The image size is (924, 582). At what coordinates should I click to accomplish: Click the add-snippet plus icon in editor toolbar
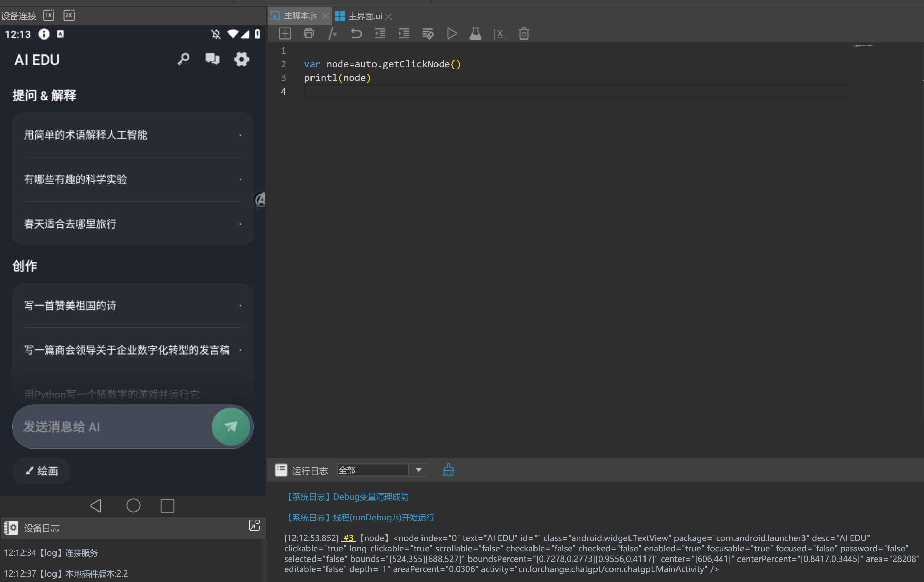coord(285,34)
